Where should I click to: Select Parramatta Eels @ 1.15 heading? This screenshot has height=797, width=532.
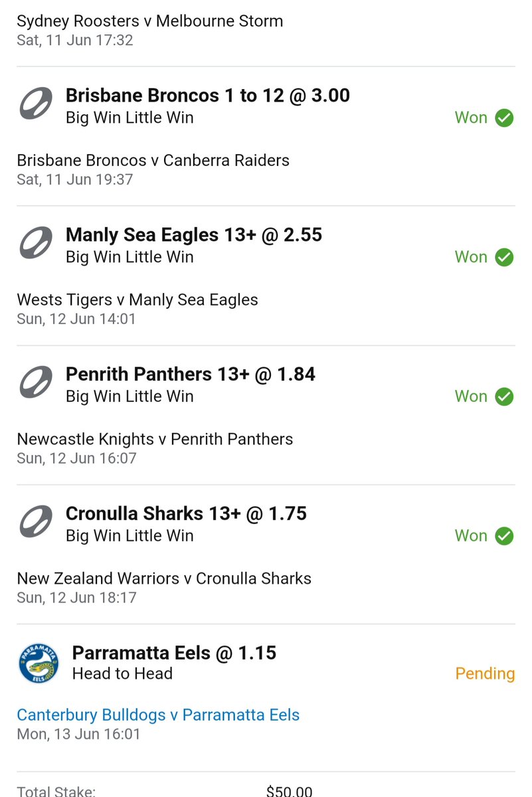pos(174,653)
